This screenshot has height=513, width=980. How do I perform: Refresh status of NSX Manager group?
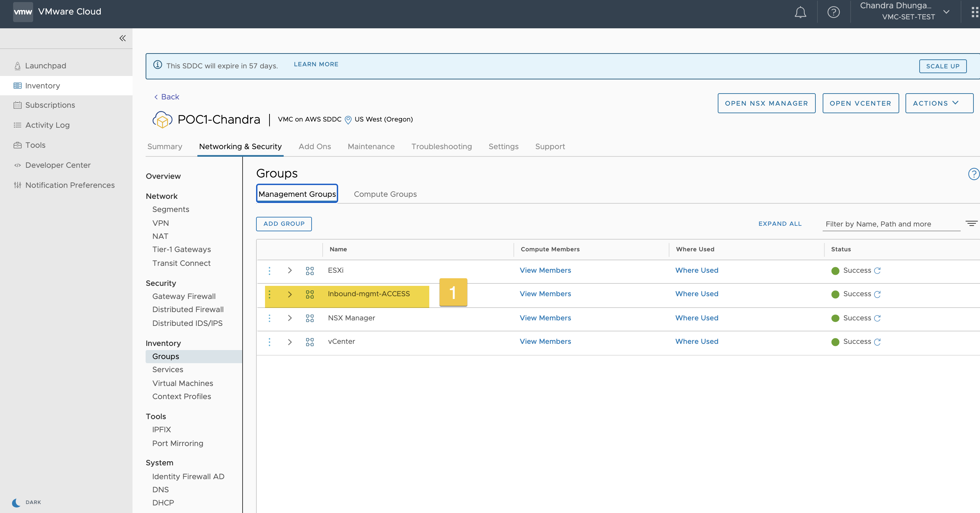click(877, 318)
